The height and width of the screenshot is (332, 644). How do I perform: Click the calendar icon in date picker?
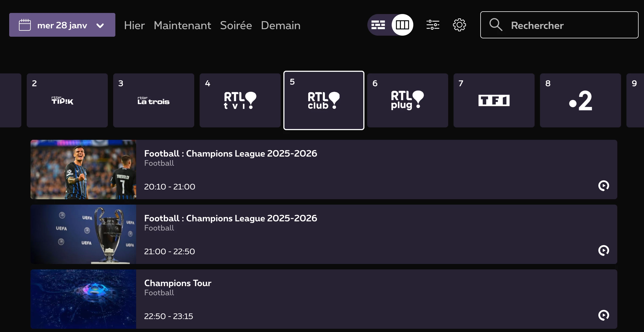tap(25, 25)
